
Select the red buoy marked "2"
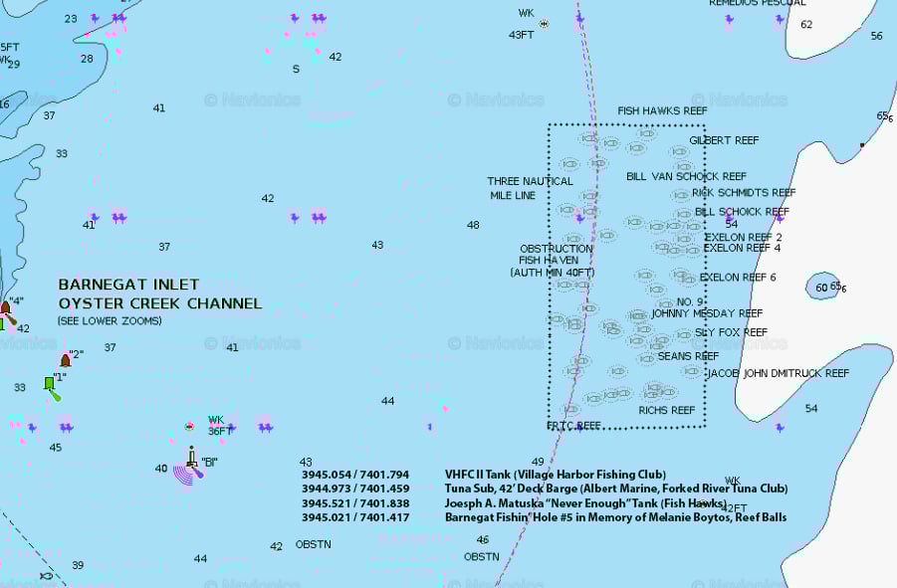pos(66,360)
